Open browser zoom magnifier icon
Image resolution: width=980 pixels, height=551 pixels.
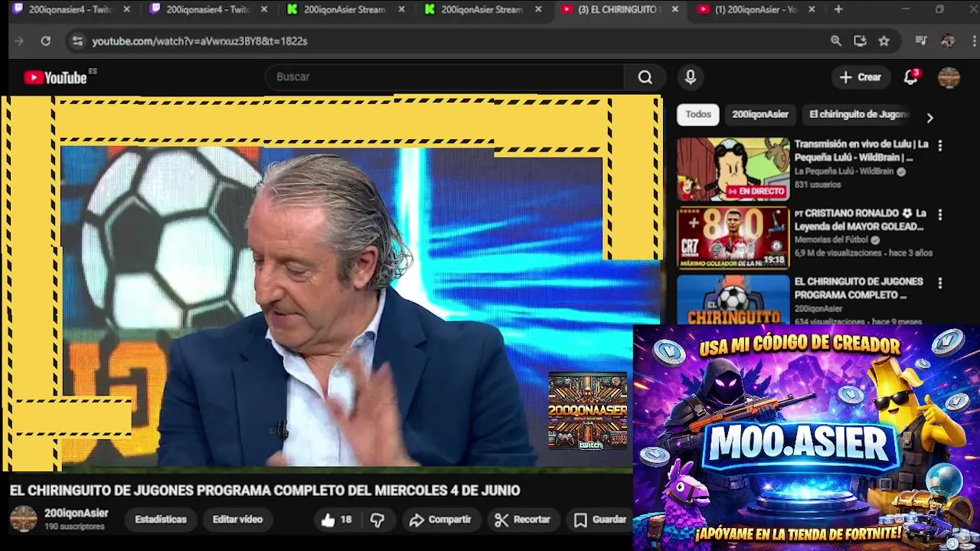[836, 41]
